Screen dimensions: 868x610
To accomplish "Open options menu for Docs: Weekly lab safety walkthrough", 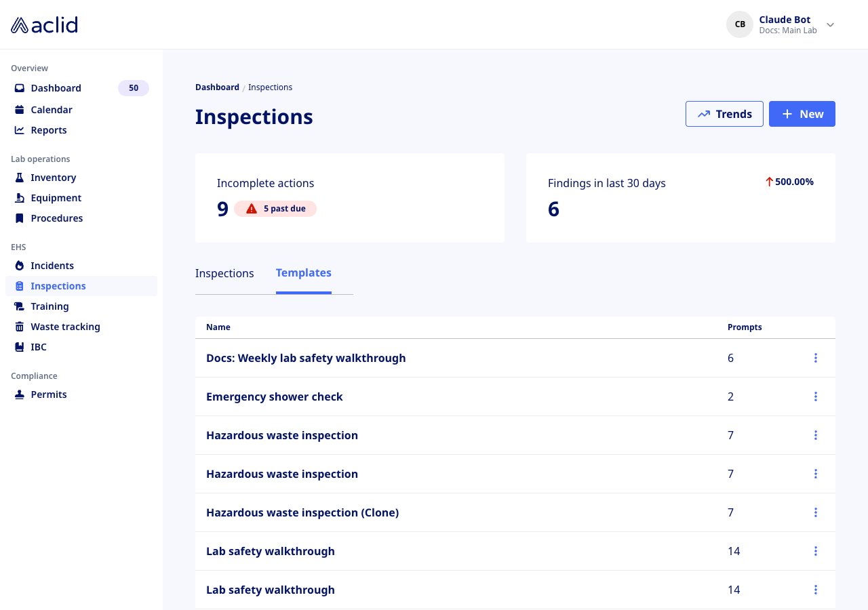I will coord(816,358).
